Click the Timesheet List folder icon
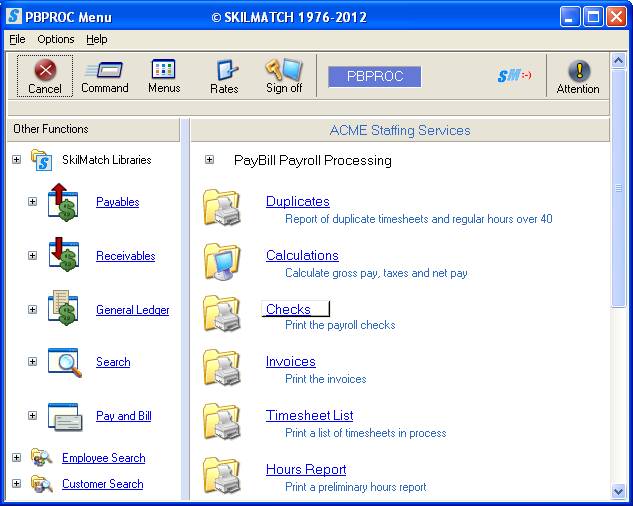 tap(222, 422)
